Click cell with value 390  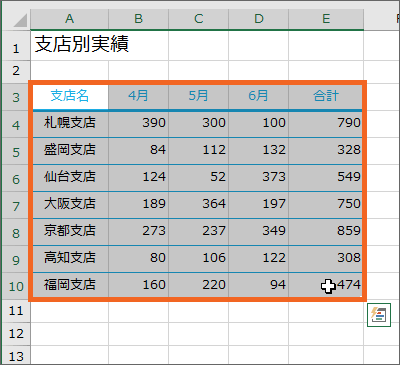(138, 124)
